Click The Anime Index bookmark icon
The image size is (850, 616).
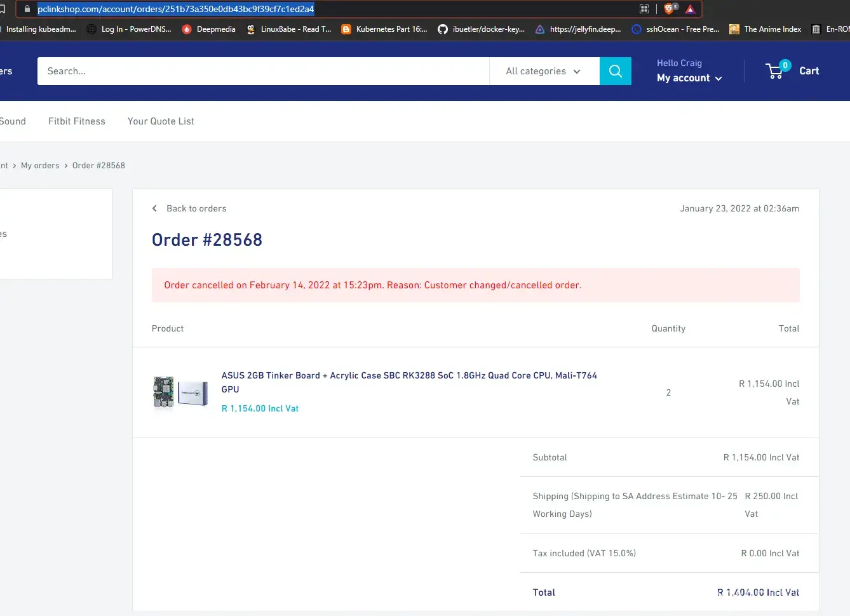point(734,29)
